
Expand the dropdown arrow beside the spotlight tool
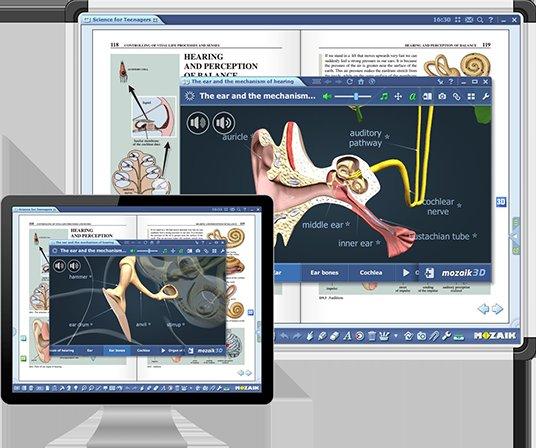(396, 336)
